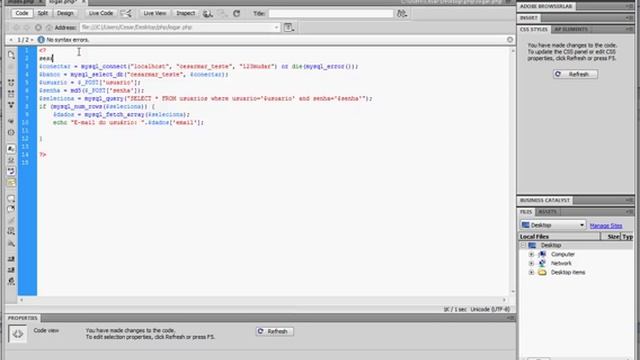Click the Local Files column header
The image size is (640, 360).
(x=559, y=236)
